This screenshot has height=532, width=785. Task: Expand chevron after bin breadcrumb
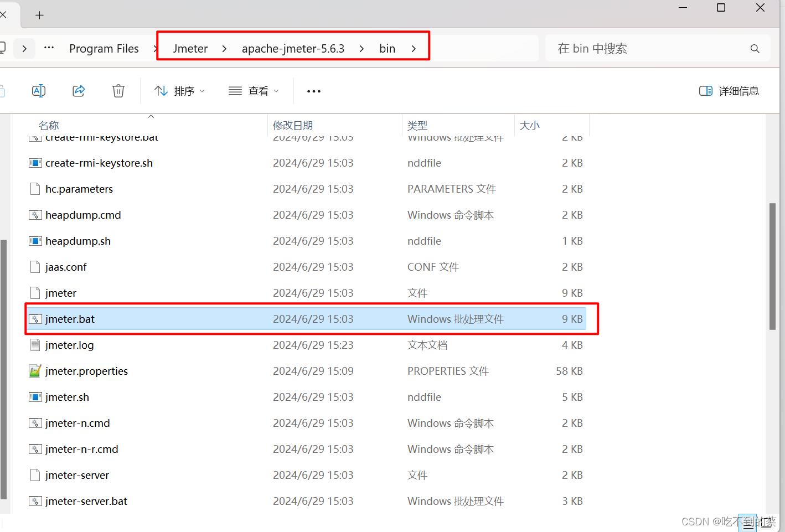414,49
